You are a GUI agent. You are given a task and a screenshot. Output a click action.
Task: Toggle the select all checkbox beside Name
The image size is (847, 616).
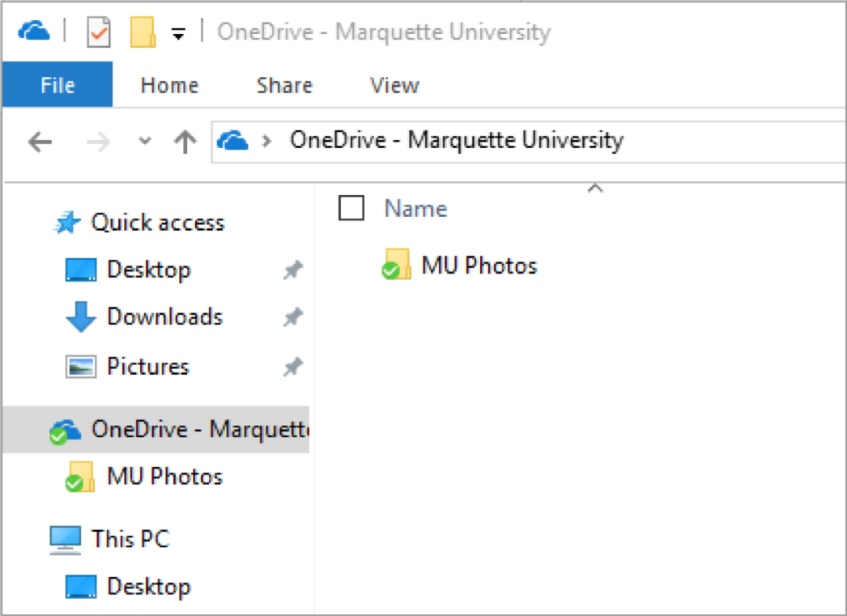(351, 209)
